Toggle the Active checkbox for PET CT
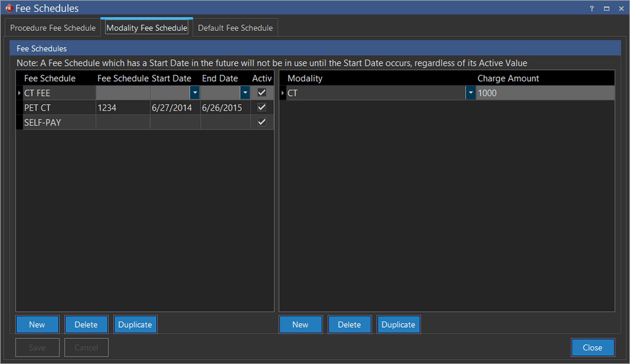 261,108
